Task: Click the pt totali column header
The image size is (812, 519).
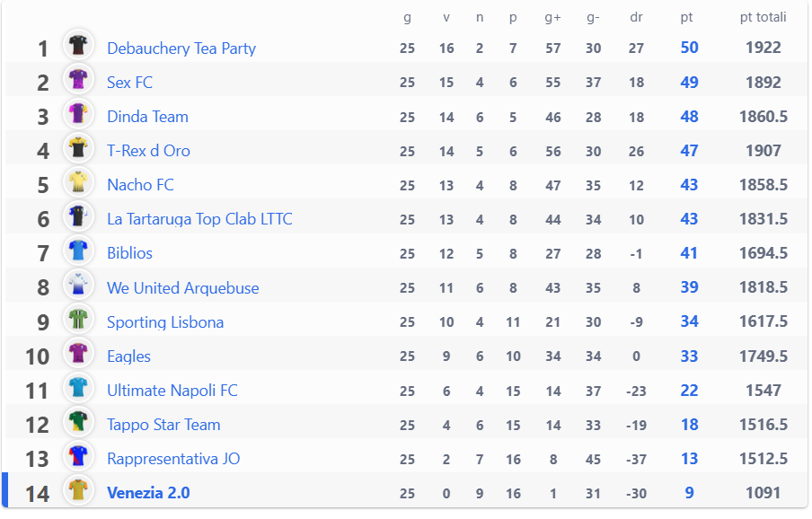Action: pyautogui.click(x=763, y=17)
